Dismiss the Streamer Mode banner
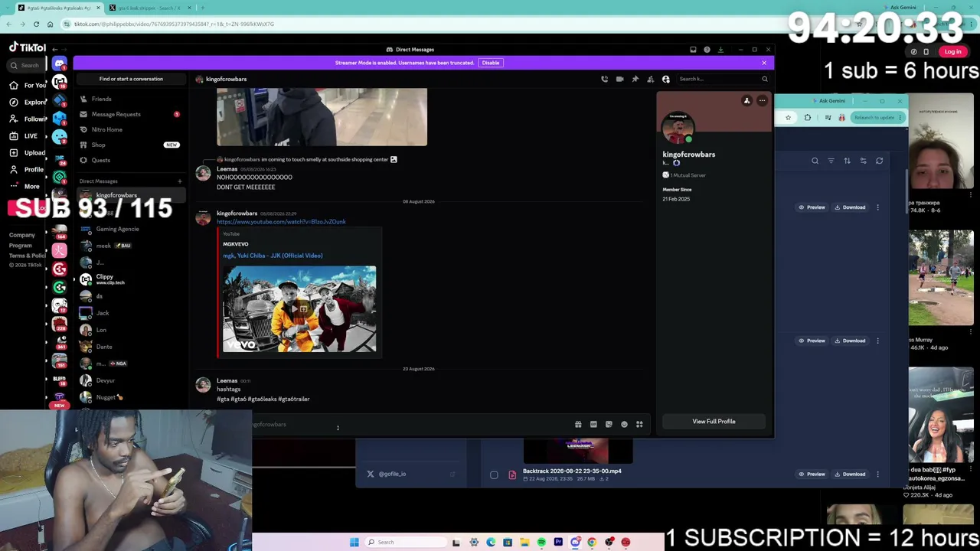Image resolution: width=980 pixels, height=551 pixels. pos(764,63)
